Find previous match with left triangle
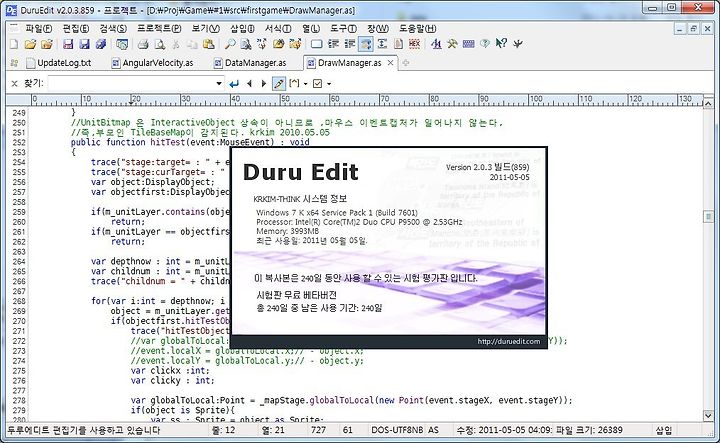 (x=249, y=84)
